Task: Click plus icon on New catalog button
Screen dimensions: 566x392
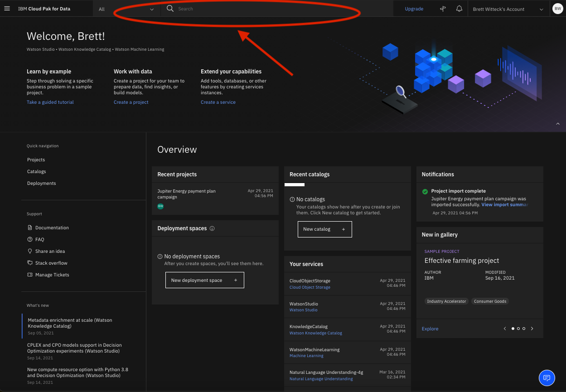Action: coord(343,229)
